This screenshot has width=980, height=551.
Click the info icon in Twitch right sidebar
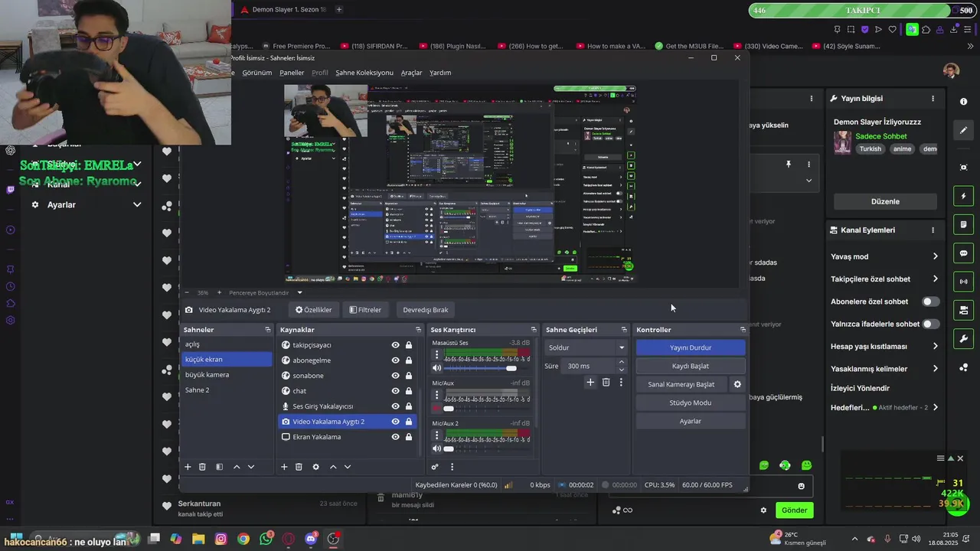pyautogui.click(x=963, y=102)
